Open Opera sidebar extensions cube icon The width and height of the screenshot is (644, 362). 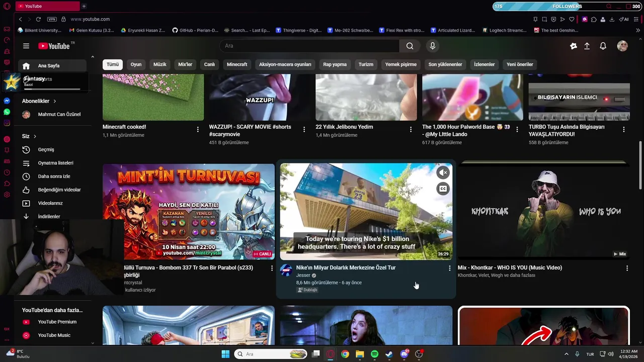tap(7, 184)
